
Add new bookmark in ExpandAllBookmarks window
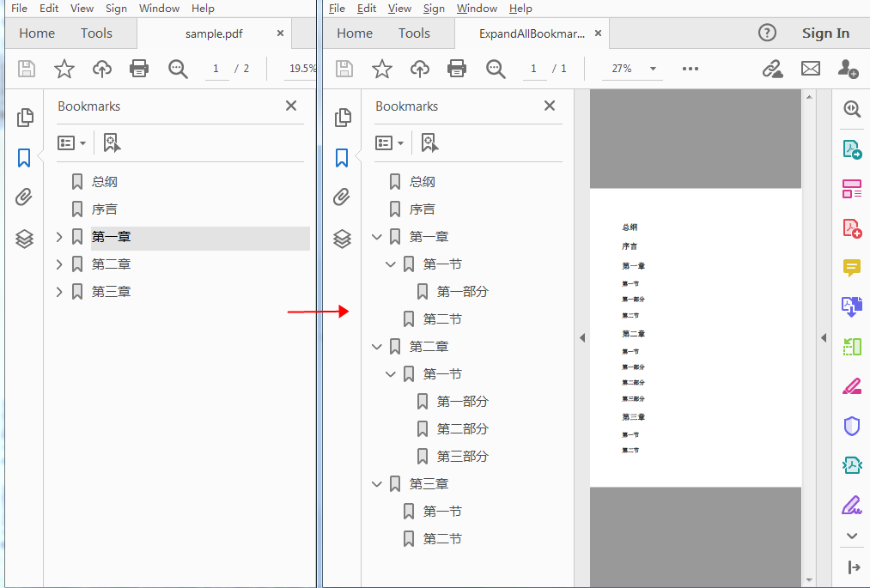point(429,142)
